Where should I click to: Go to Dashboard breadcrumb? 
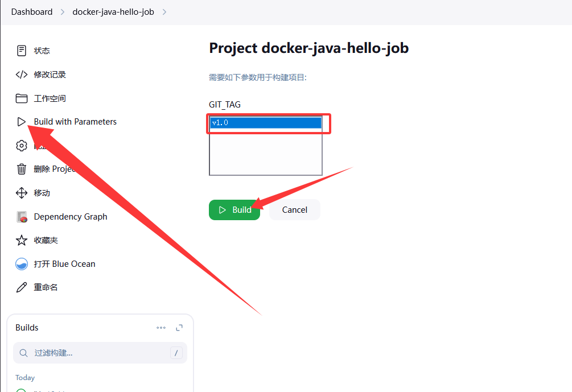tap(32, 12)
